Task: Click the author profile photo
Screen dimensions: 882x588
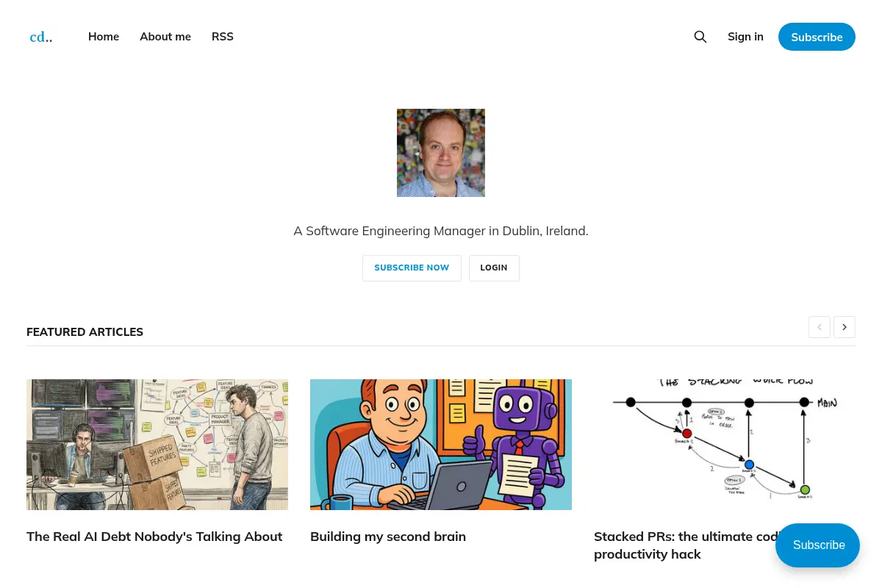Action: click(x=441, y=153)
